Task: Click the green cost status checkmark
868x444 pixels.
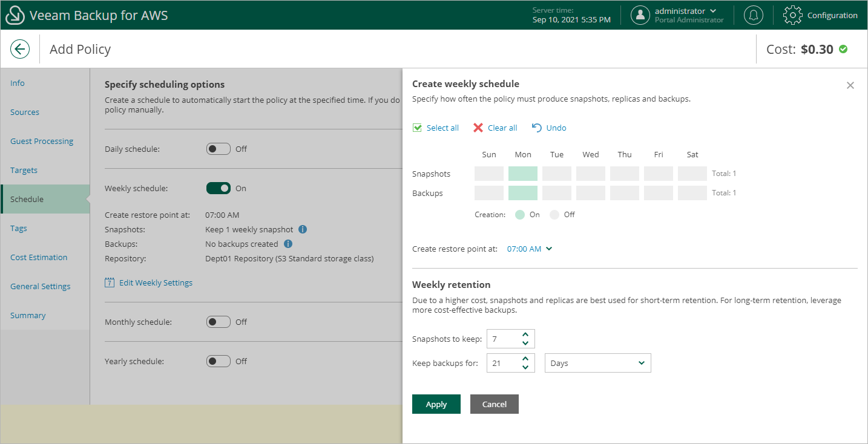Action: pyautogui.click(x=843, y=49)
